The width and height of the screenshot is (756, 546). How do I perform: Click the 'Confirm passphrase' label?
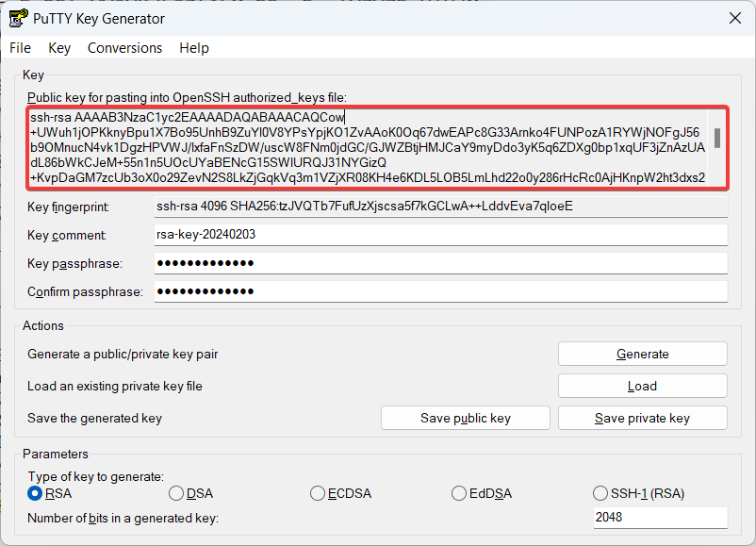[86, 292]
